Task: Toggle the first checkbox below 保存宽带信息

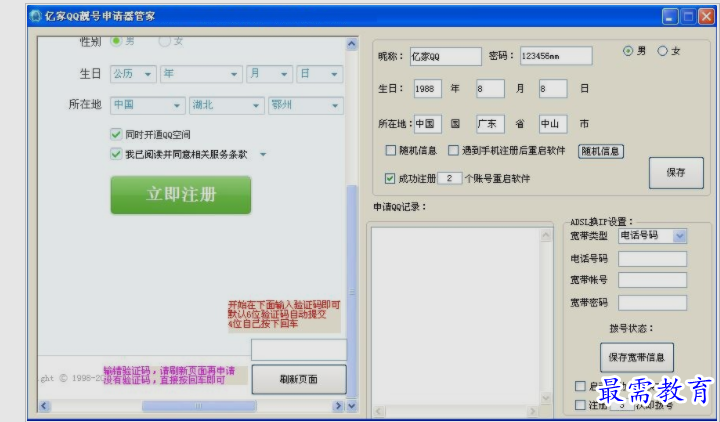Action: [580, 386]
